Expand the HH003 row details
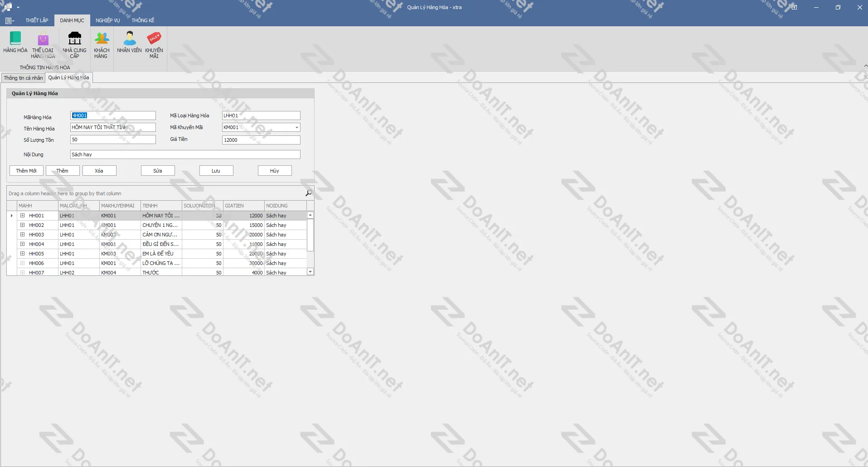Screen dimensions: 868x467 22,235
